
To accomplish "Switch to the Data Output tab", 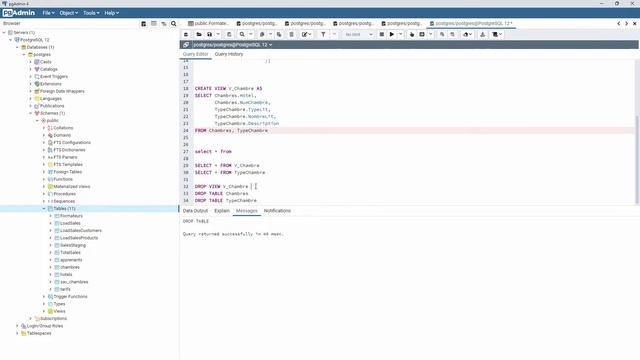I will click(x=195, y=211).
